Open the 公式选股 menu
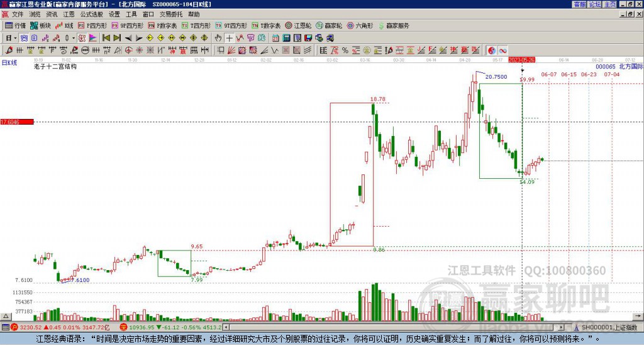The image size is (644, 345). [92, 14]
